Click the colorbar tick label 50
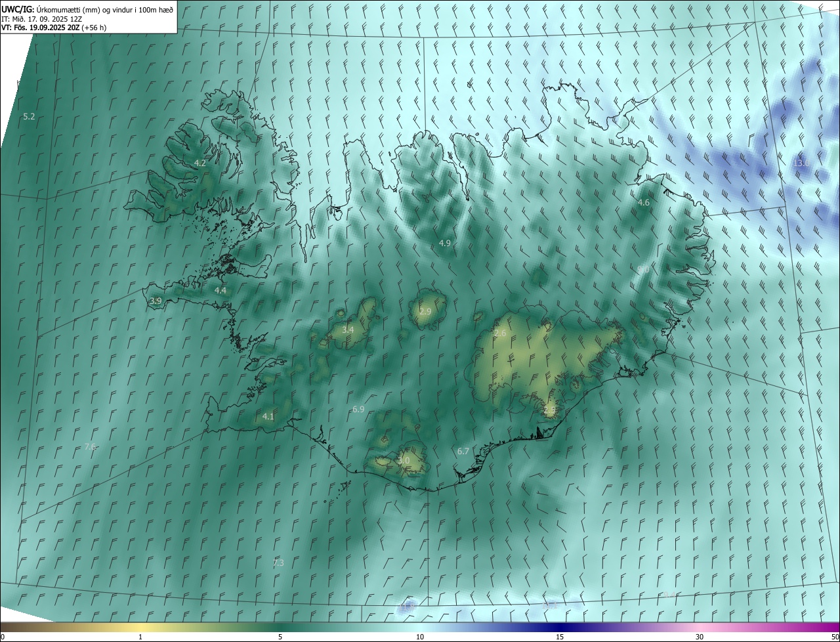This screenshot has width=840, height=642. coord(835,637)
